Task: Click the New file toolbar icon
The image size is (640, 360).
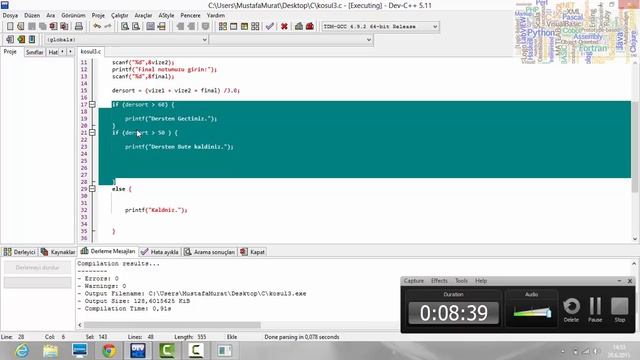Action: tap(10, 27)
